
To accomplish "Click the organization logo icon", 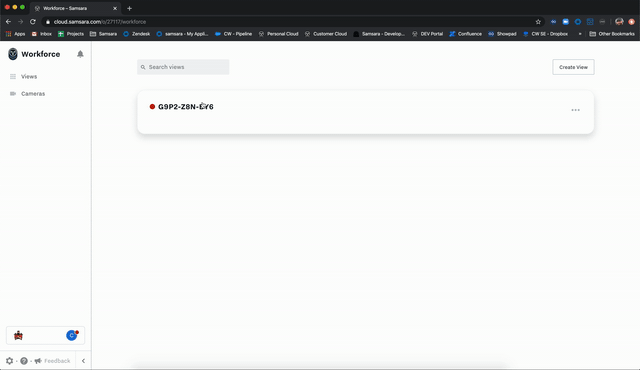I will click(18, 336).
